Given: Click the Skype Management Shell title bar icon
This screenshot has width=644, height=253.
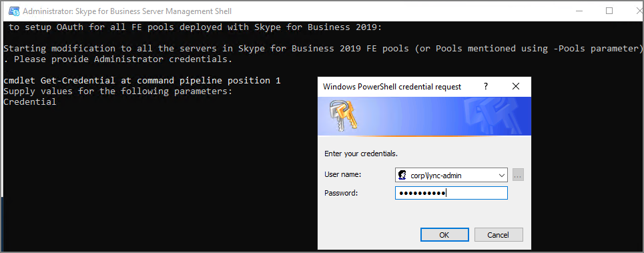Looking at the screenshot, I should coord(15,11).
